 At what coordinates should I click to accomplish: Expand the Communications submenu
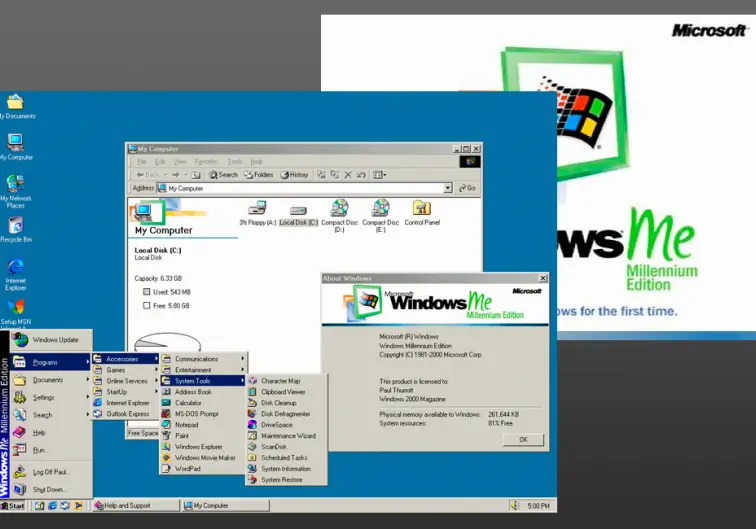pyautogui.click(x=196, y=359)
